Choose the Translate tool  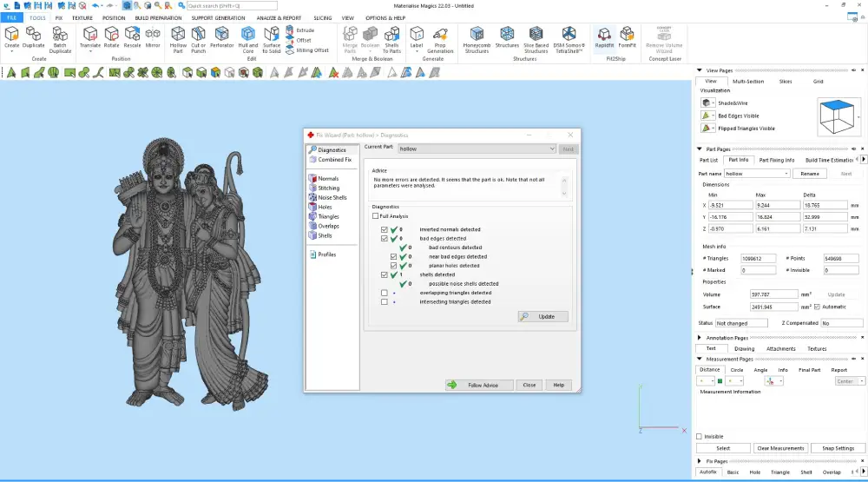pyautogui.click(x=90, y=37)
